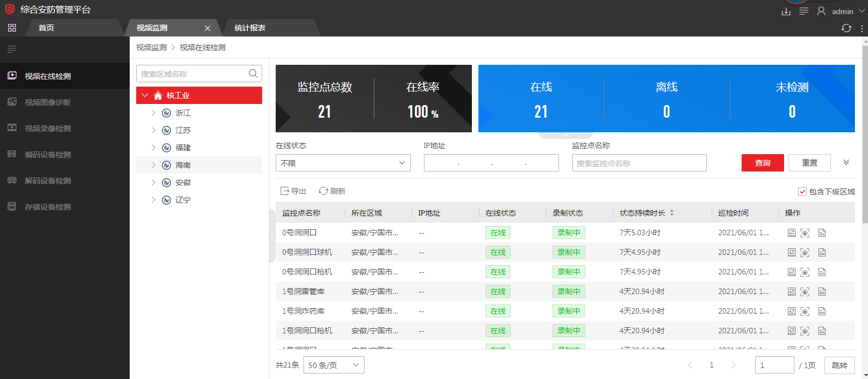Screen dimensions: 868x379
Task: Open 存储设备检测 in the sidebar
Action: point(65,206)
